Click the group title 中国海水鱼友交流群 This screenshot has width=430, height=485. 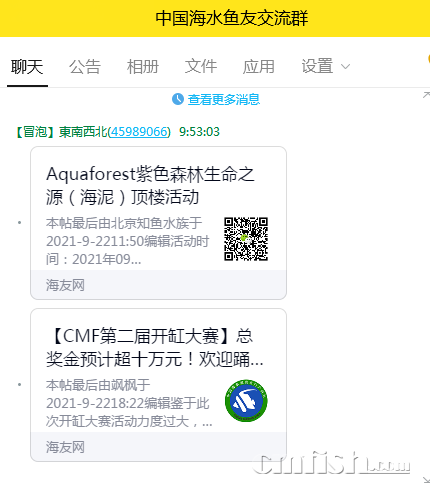[x=232, y=18]
